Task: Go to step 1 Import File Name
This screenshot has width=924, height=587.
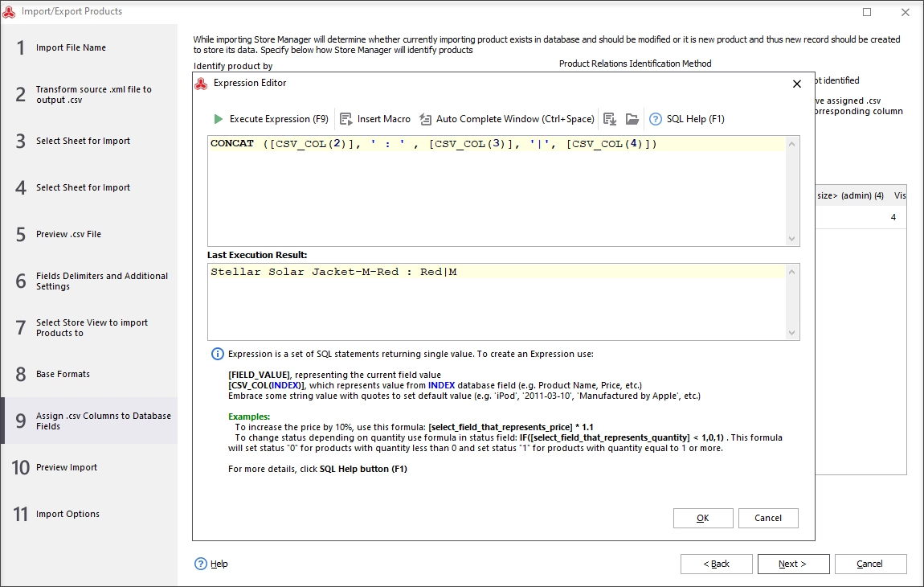Action: point(88,47)
